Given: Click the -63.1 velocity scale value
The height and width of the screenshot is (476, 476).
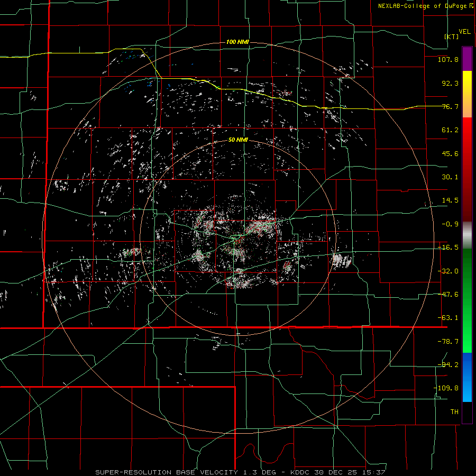Looking at the screenshot, I should 448,318.
